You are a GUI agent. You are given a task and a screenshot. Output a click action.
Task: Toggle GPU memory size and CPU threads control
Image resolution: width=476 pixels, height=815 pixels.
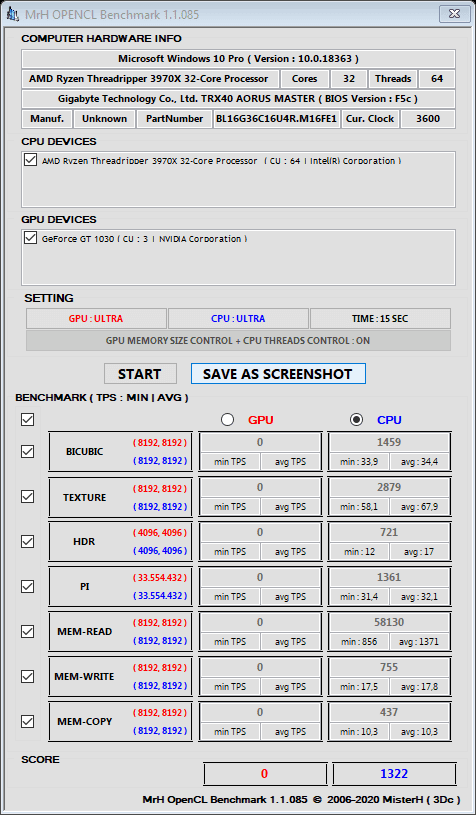pos(238,341)
